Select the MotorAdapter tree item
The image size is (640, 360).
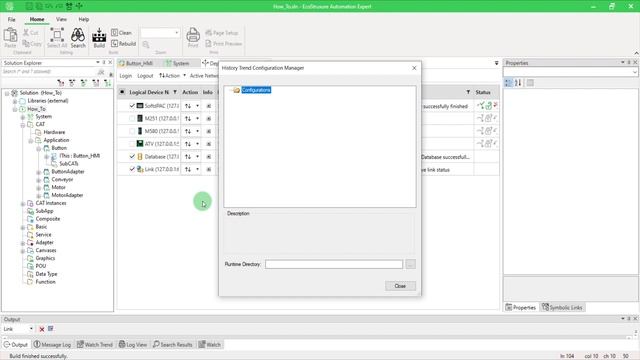67,196
